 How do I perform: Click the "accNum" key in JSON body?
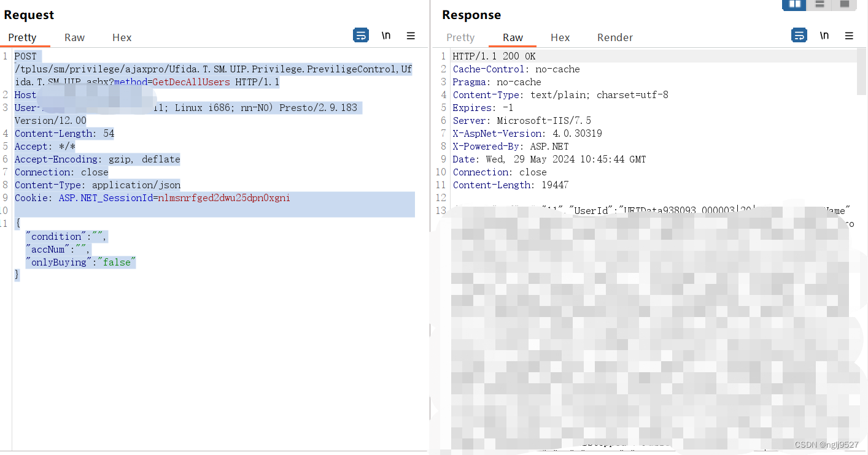[48, 250]
